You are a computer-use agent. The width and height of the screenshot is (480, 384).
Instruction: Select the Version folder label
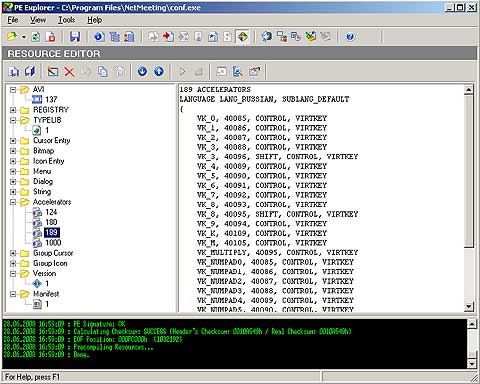click(x=44, y=273)
